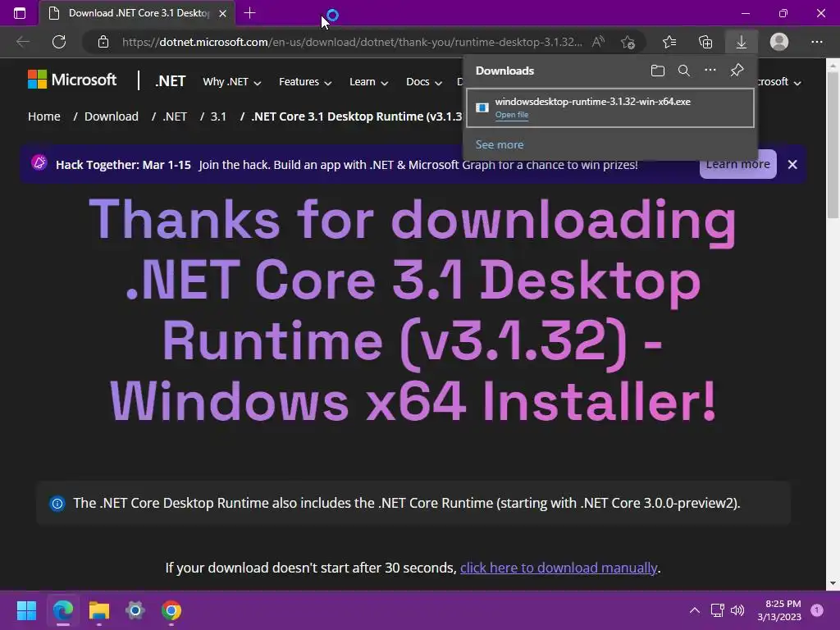Click the back navigation arrow
The width and height of the screenshot is (840, 630).
click(22, 42)
